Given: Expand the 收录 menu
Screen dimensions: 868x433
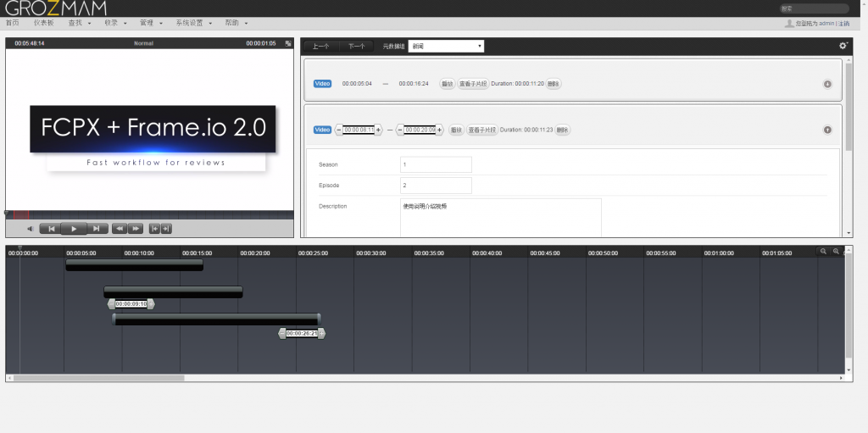Looking at the screenshot, I should pos(115,23).
